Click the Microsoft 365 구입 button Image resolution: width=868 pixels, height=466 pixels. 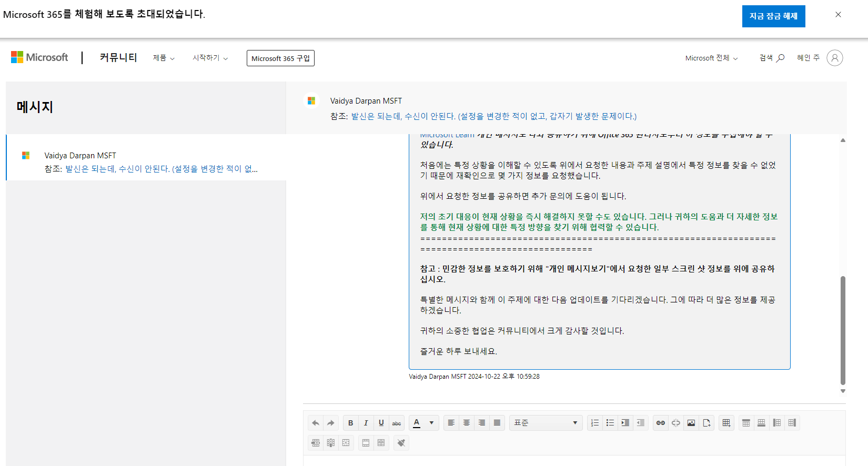click(x=280, y=58)
